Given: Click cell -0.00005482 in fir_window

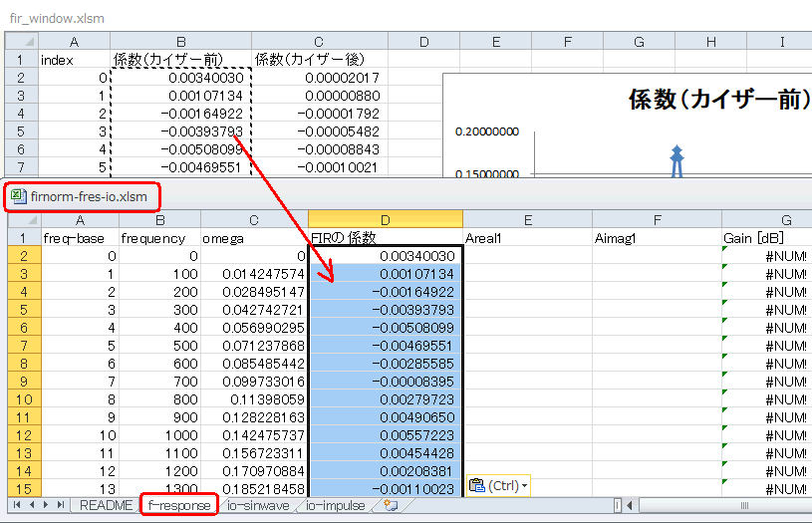Looking at the screenshot, I should (x=320, y=131).
